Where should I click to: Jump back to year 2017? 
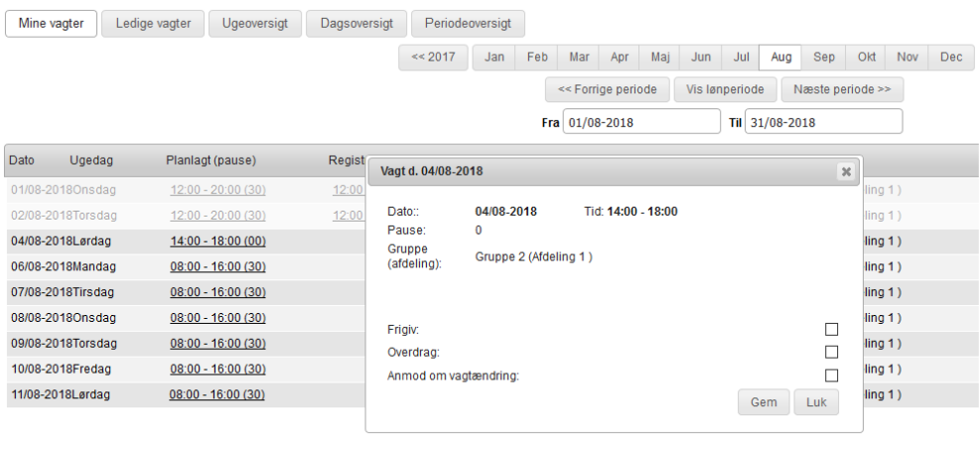click(x=433, y=58)
